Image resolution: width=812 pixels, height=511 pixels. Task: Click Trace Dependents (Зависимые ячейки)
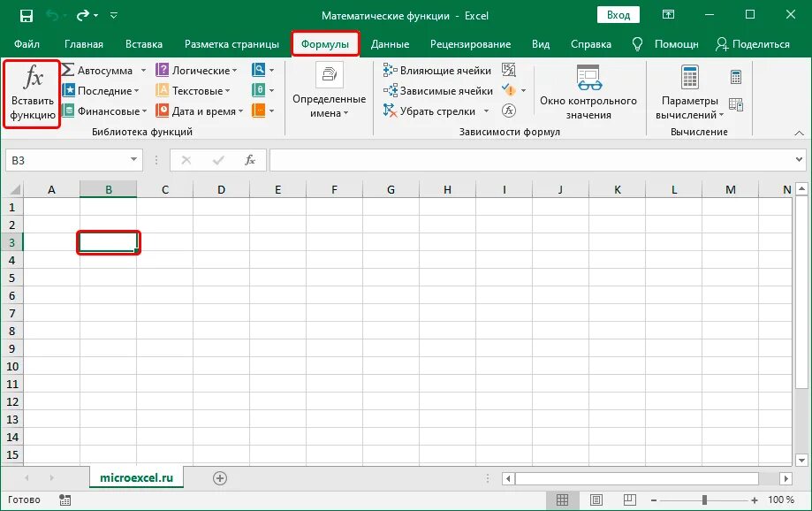[x=438, y=91]
